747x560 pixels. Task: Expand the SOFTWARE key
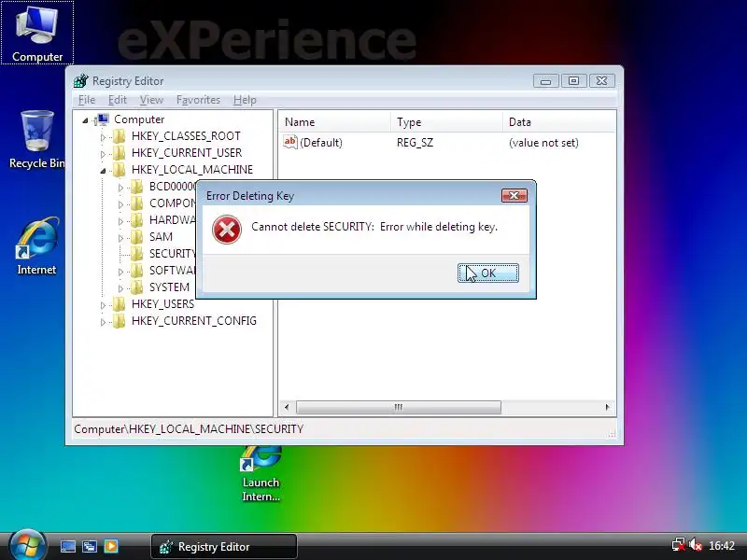(120, 272)
